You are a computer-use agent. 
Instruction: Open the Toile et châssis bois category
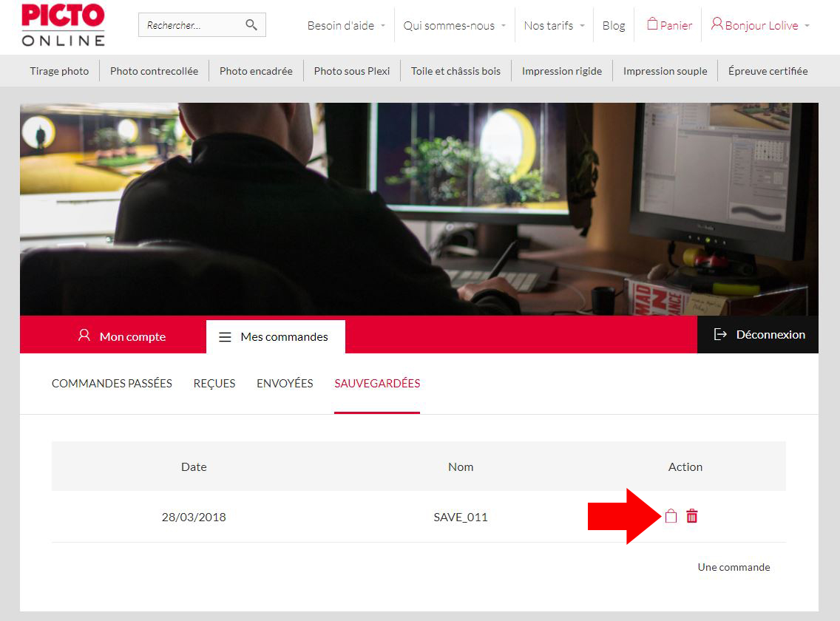coord(455,71)
